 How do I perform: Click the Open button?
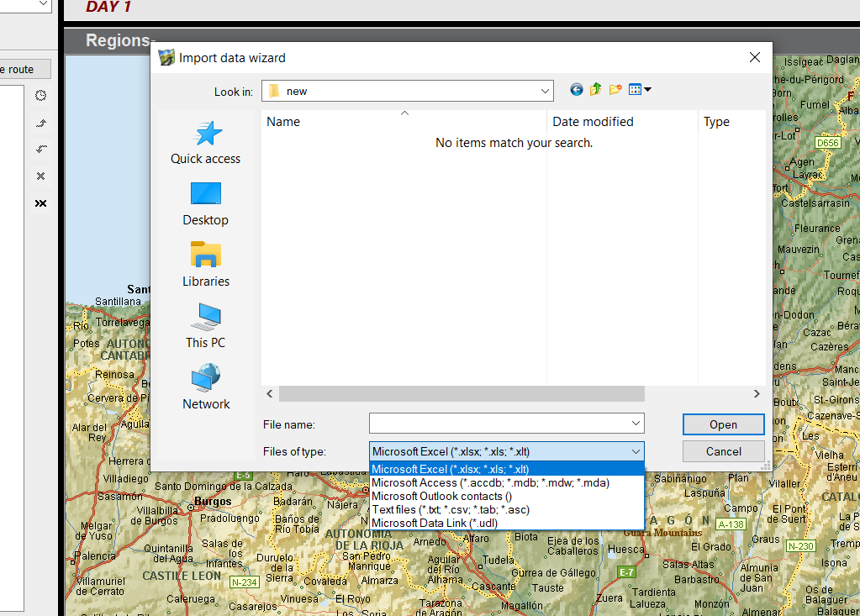click(x=723, y=424)
